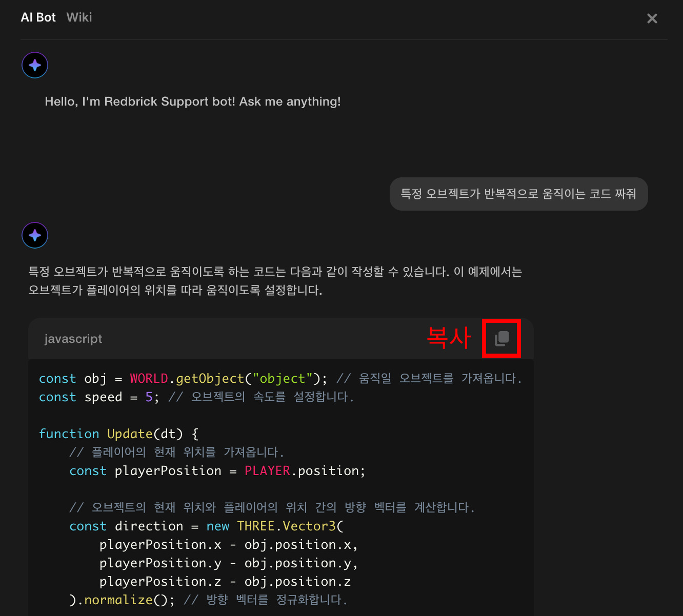The image size is (683, 616).
Task: Click the 'Hello, I'm Redbrick Support bot!' greeting
Action: point(193,101)
